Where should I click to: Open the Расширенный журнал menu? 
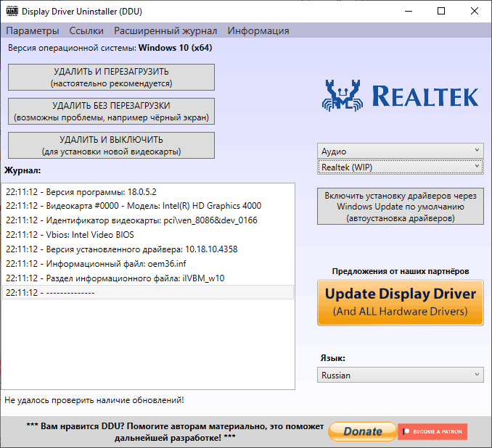point(165,30)
